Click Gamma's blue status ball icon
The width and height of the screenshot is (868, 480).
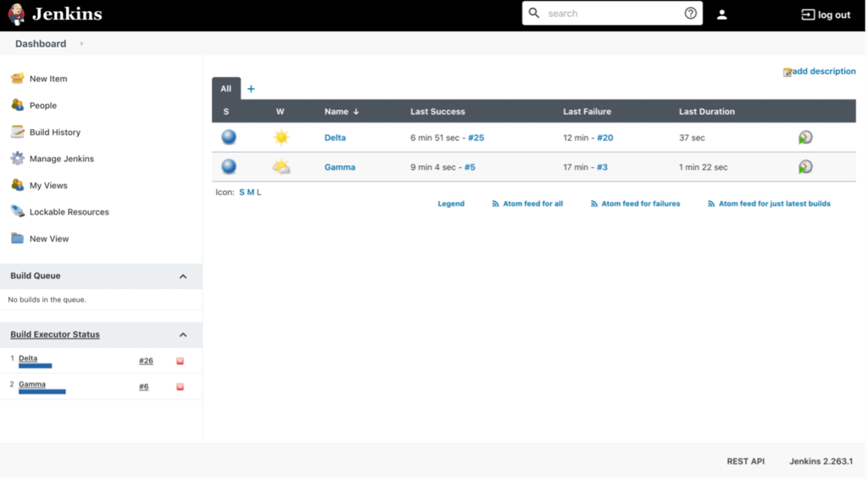coord(229,166)
